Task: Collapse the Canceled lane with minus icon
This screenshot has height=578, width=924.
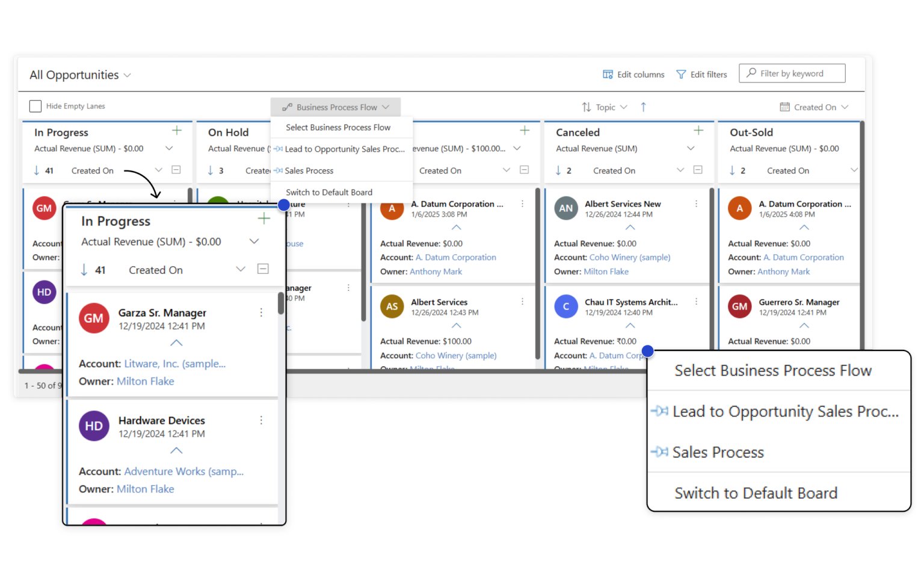Action: click(x=698, y=170)
